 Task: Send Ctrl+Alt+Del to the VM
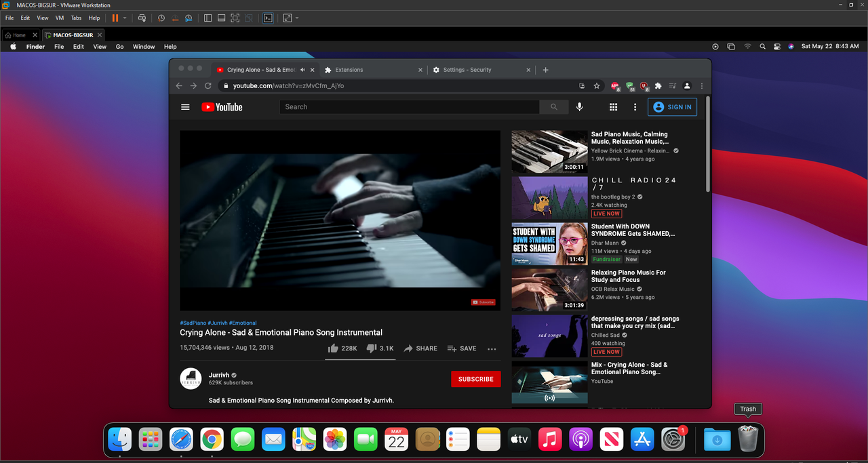pyautogui.click(x=142, y=18)
